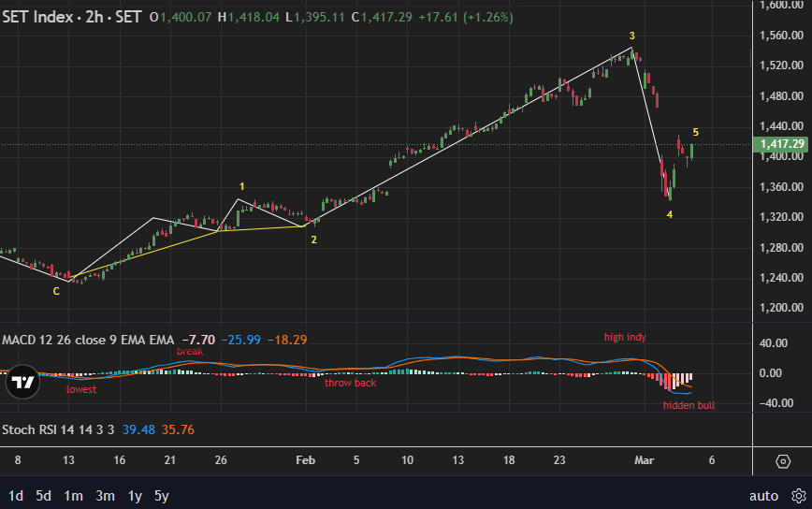812x509 pixels.
Task: Select the yellow wave label 2
Action: 313,240
